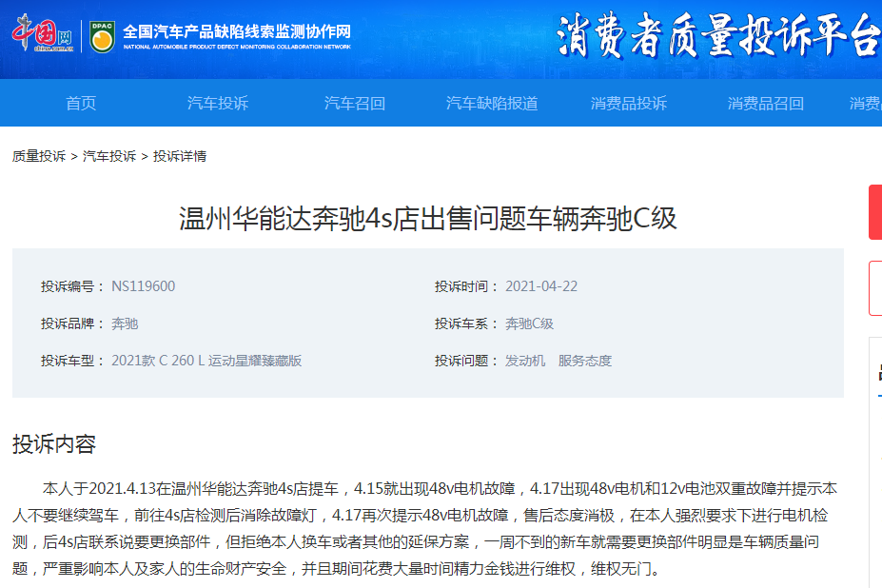Open the 汽车投诉 navigation tab
882x588 pixels.
218,103
